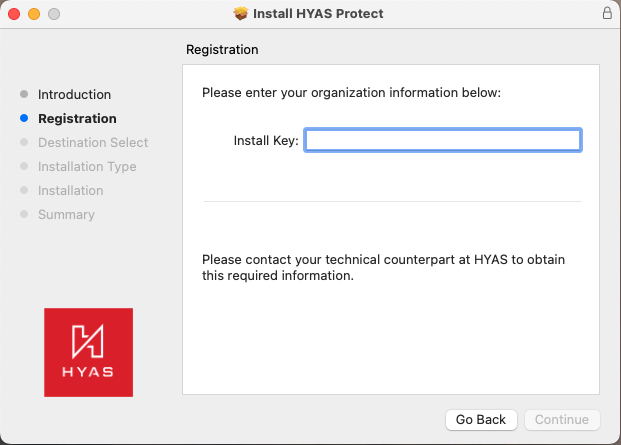Click the Installation Type step

click(87, 166)
